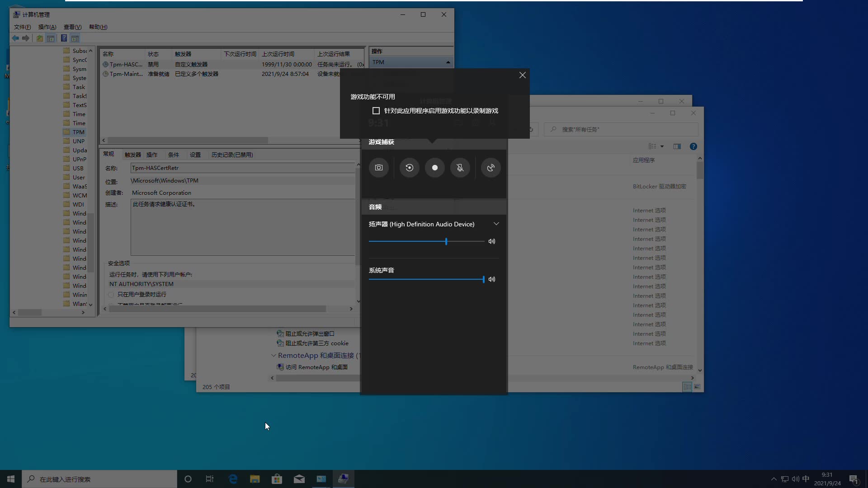Switch to large icons view at bottom right
The height and width of the screenshot is (488, 868).
coord(697,387)
